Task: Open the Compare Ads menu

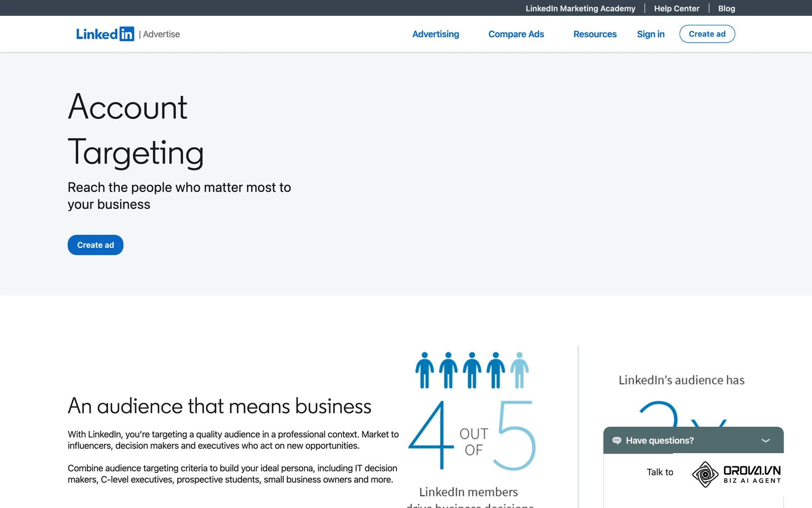Action: click(x=516, y=34)
